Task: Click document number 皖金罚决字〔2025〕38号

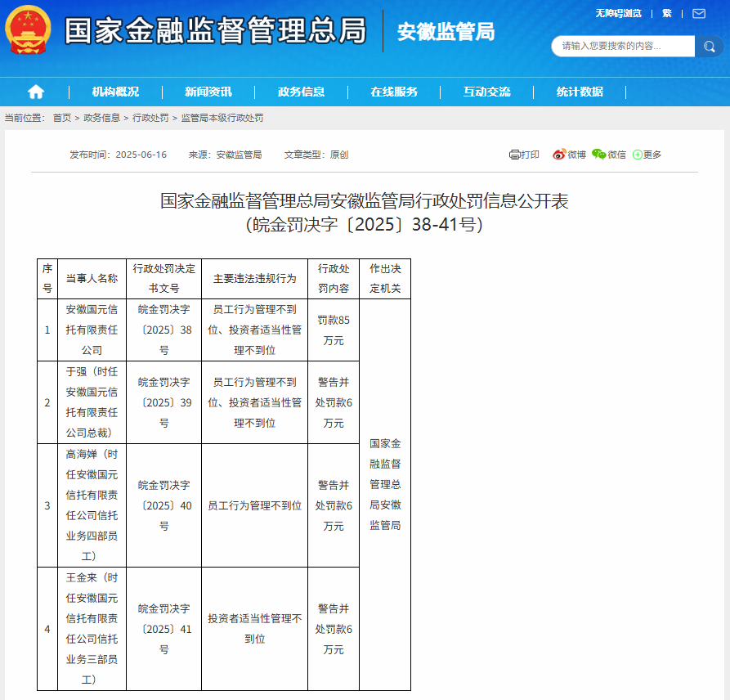Action: coord(163,330)
